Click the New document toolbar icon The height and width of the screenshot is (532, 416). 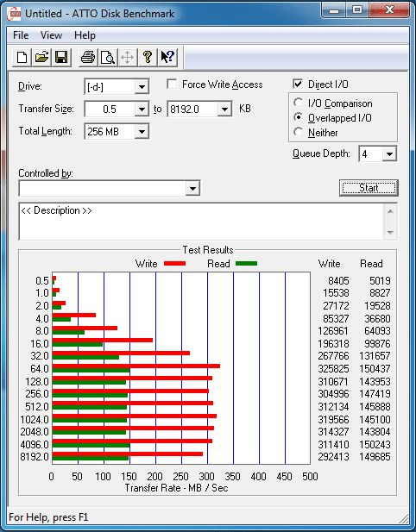click(22, 57)
